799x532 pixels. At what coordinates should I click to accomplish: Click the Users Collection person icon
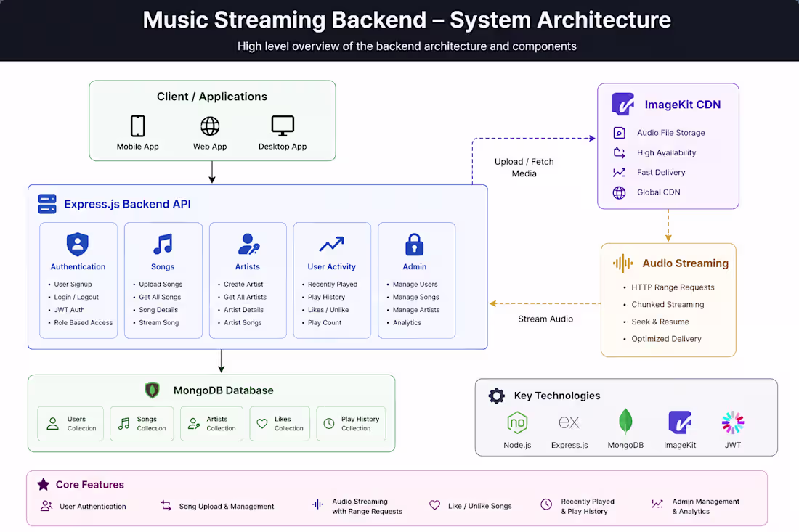(52, 424)
